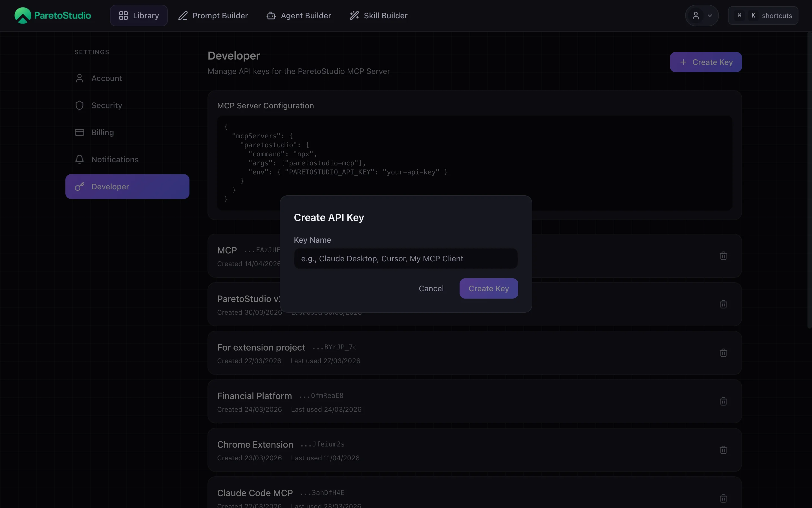812x508 pixels.
Task: Delete the For extension project key
Action: tap(723, 353)
